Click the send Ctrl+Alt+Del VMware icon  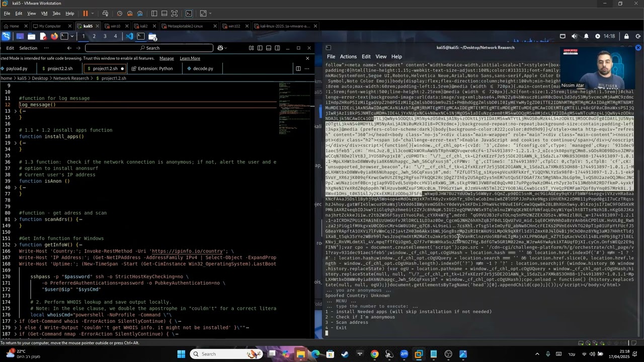point(105,14)
